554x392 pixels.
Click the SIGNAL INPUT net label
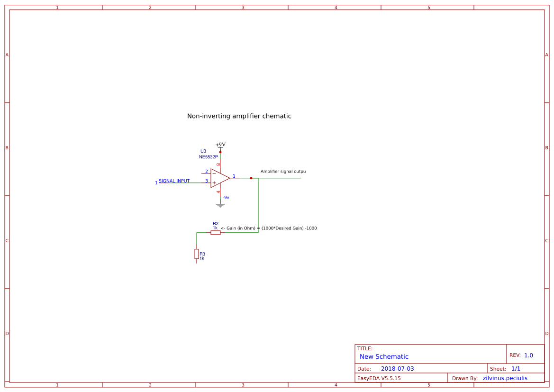tap(173, 181)
